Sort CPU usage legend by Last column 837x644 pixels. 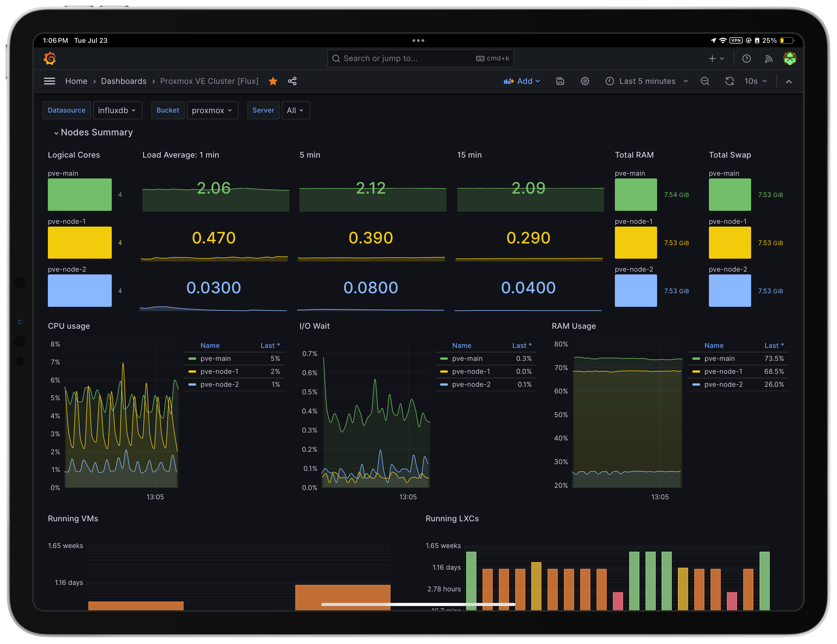270,346
